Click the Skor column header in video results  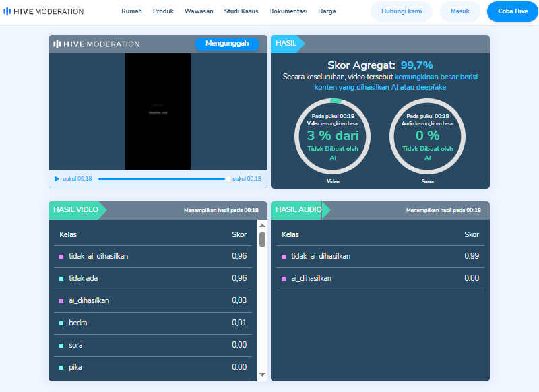pos(239,234)
